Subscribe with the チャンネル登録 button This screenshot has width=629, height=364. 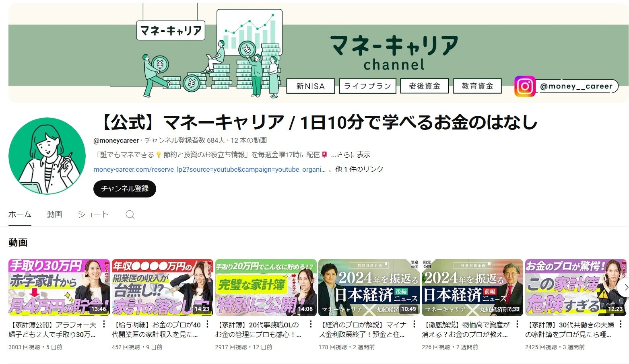click(125, 189)
